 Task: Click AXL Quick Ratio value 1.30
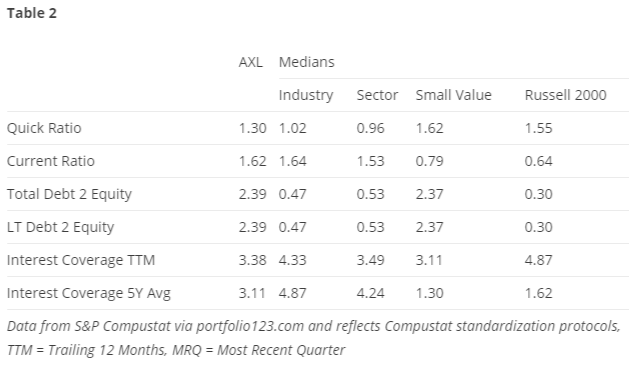pyautogui.click(x=252, y=128)
